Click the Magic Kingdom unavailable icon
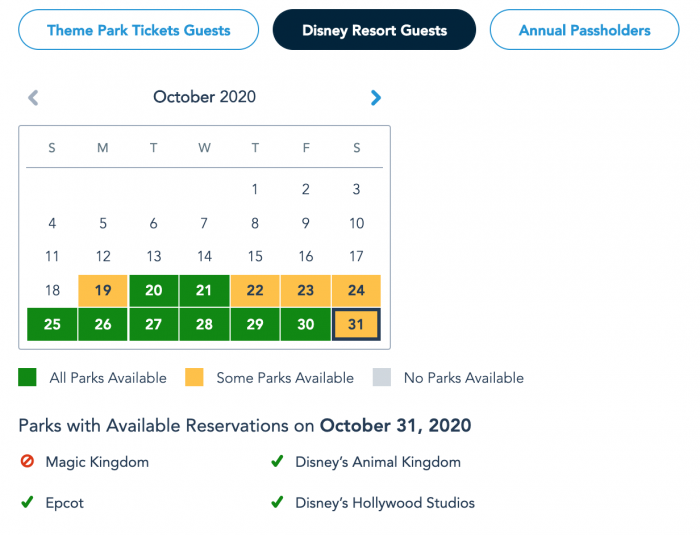 click(27, 462)
